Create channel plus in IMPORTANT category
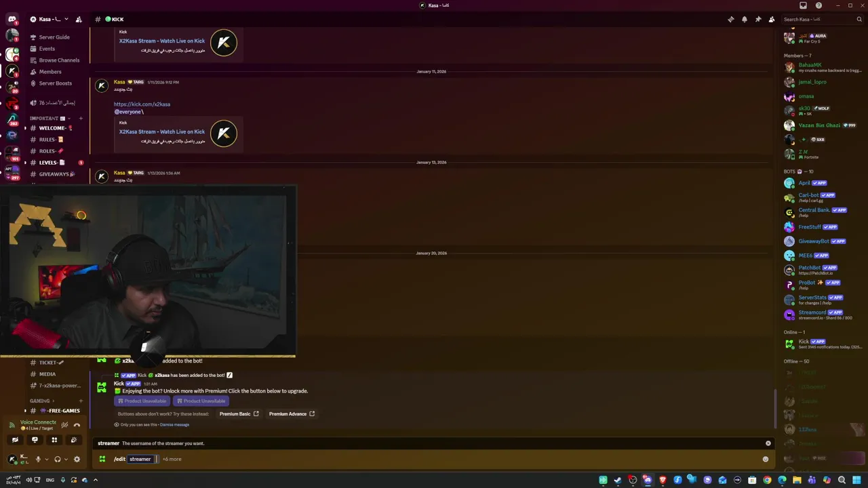Viewport: 868px width, 488px height. tap(81, 118)
